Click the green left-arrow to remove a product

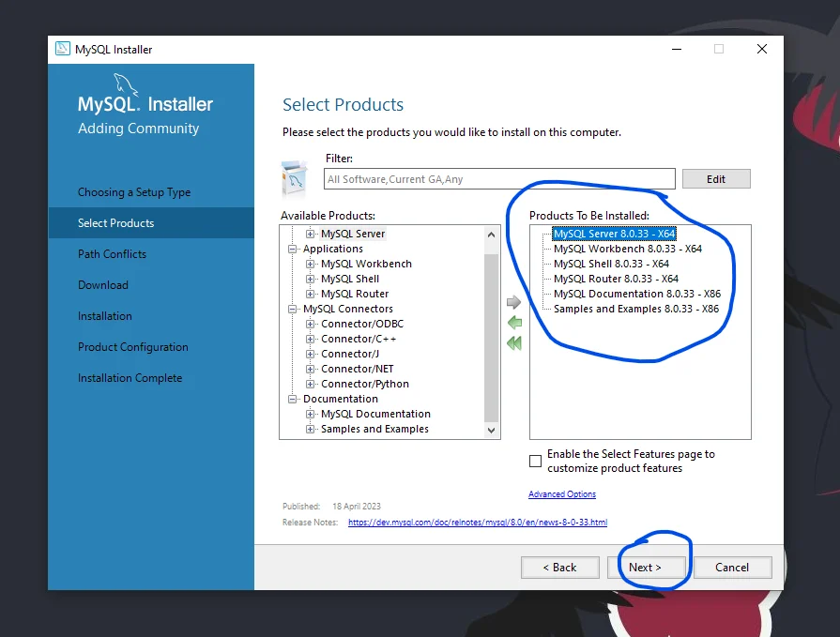[514, 323]
